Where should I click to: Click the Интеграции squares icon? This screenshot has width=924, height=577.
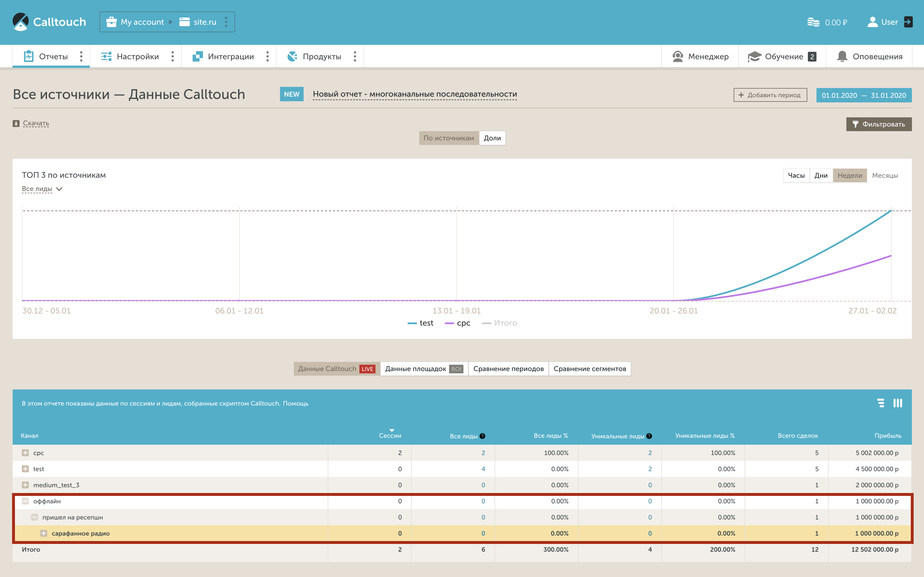[x=198, y=56]
